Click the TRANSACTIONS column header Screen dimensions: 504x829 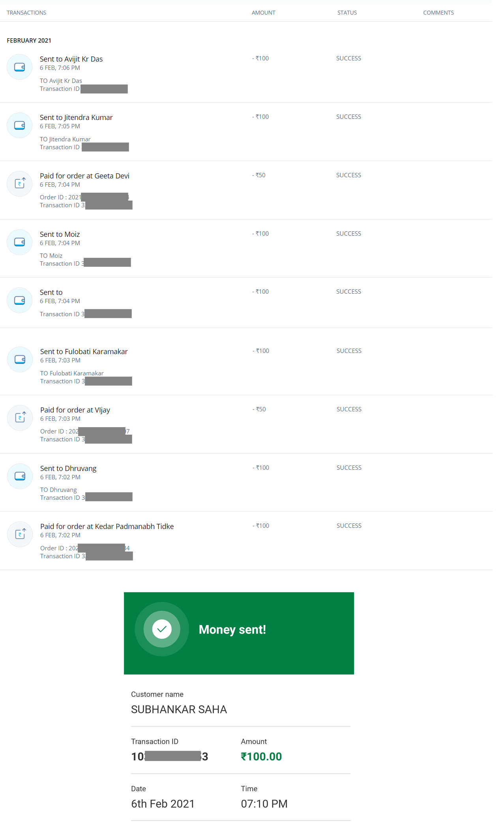(x=26, y=13)
